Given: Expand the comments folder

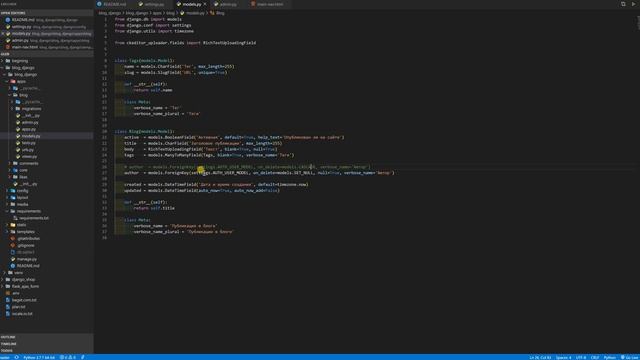Looking at the screenshot, I should pos(47,163).
